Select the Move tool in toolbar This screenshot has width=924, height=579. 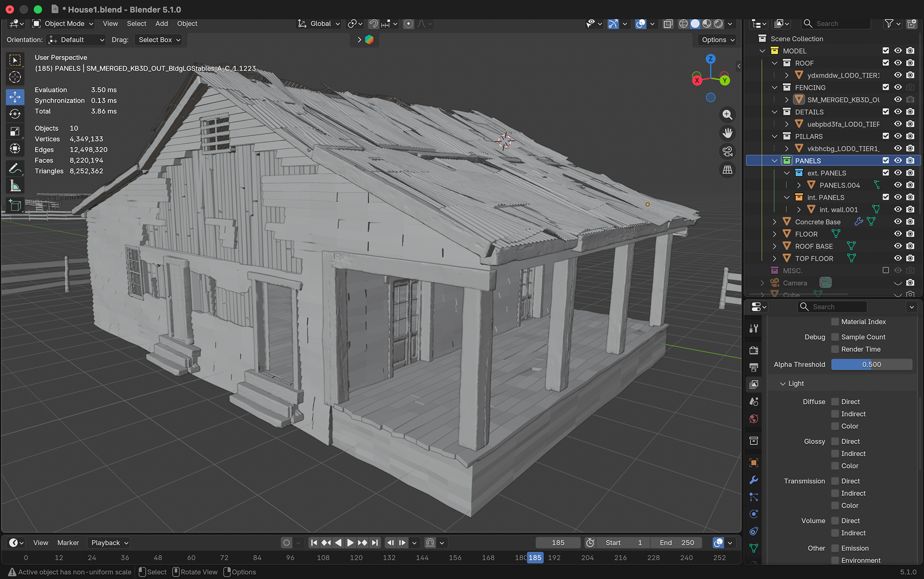tap(15, 97)
